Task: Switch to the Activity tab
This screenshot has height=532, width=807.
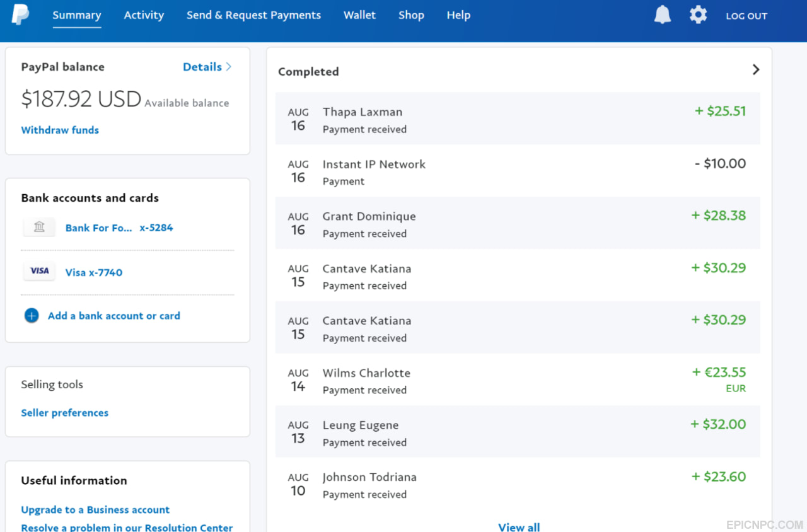Action: (144, 15)
